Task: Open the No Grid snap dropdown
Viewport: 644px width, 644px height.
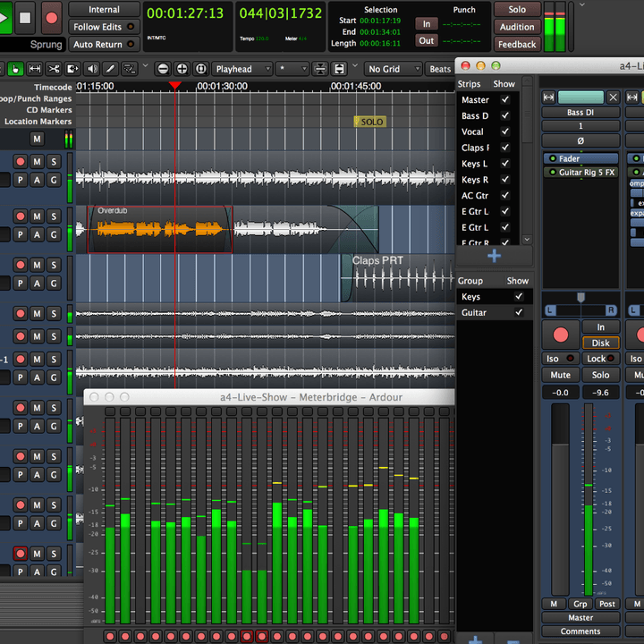Action: pyautogui.click(x=393, y=69)
